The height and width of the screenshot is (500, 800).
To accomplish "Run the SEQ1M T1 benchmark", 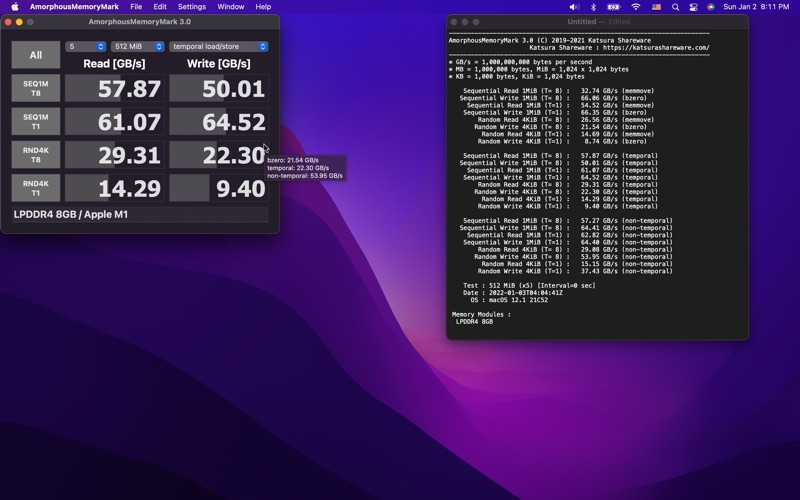I will coord(36,121).
